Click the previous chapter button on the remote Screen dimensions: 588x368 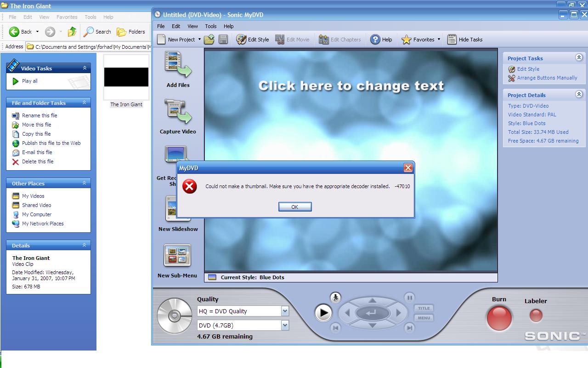coord(335,328)
